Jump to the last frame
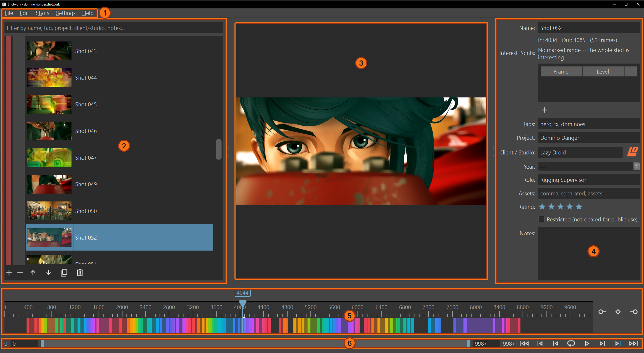 633,344
